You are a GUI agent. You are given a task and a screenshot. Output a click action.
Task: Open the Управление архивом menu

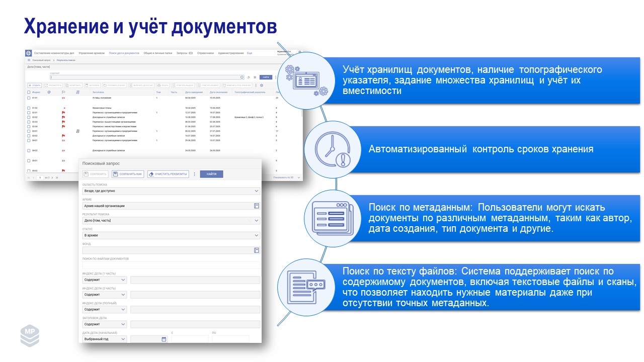(x=92, y=53)
